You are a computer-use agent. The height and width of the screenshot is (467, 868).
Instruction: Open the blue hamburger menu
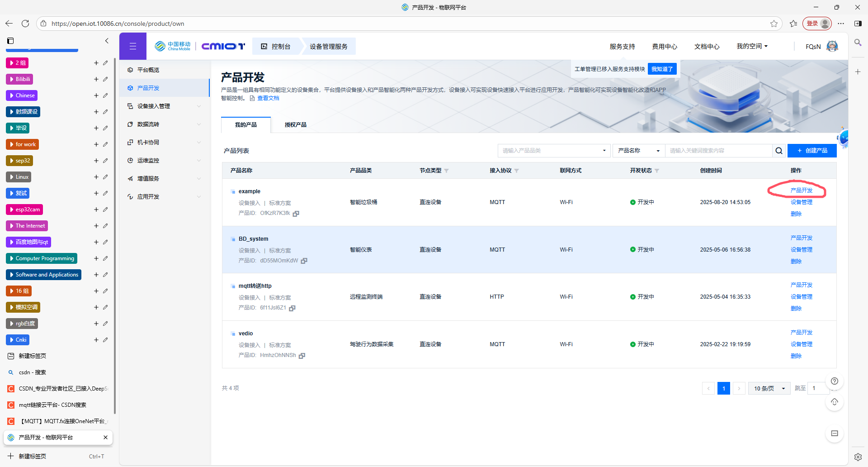pyautogui.click(x=132, y=46)
